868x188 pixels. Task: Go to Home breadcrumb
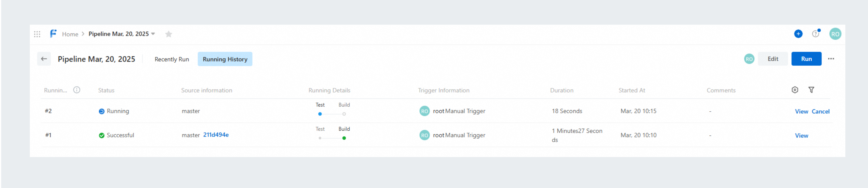click(x=70, y=34)
